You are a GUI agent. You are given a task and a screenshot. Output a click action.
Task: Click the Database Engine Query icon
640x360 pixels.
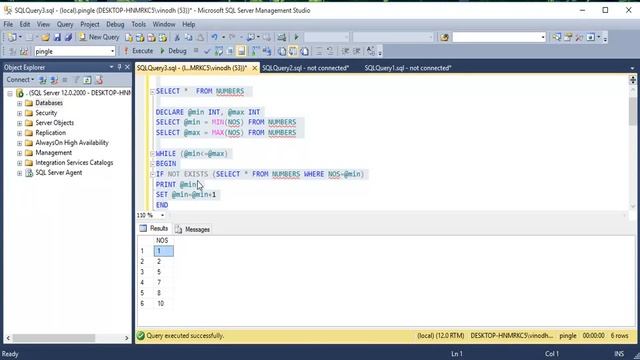(x=129, y=38)
